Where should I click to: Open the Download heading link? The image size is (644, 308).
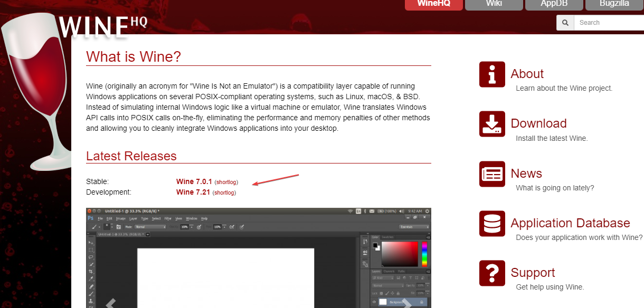[x=538, y=123]
